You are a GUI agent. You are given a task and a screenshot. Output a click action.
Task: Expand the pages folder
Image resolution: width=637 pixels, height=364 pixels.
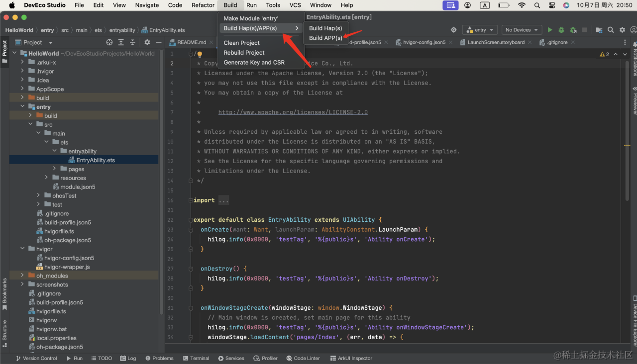pyautogui.click(x=54, y=169)
